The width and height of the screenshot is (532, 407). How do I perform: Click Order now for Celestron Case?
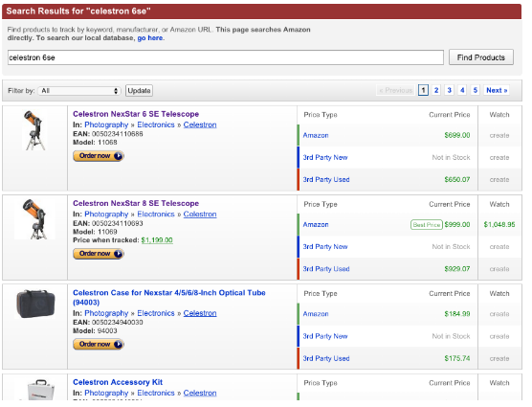pos(99,344)
